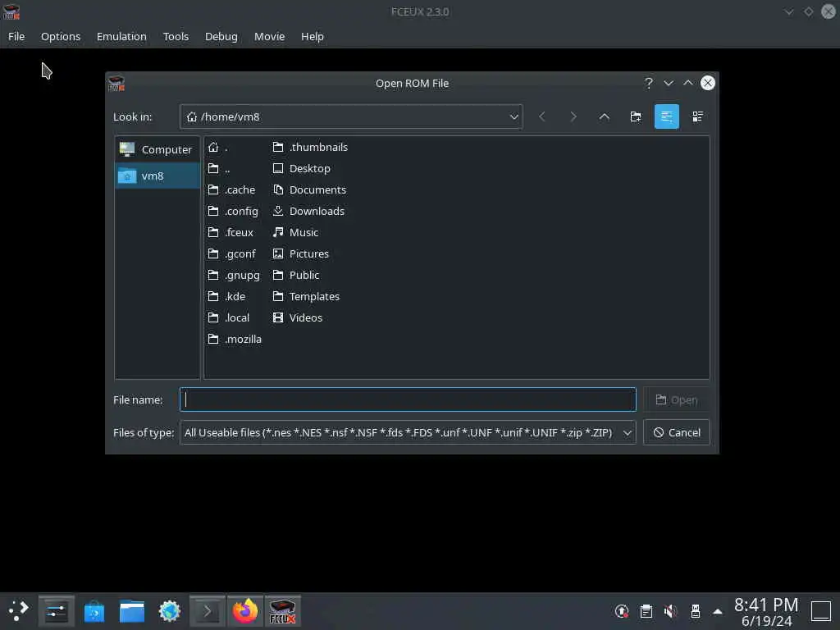The height and width of the screenshot is (630, 840).
Task: Close the Open ROM File dialog
Action: coord(708,83)
